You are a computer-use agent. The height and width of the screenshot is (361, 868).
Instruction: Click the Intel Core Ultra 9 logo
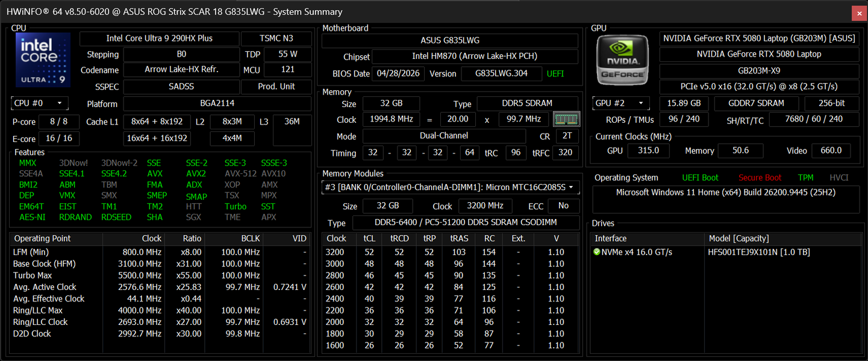42,60
